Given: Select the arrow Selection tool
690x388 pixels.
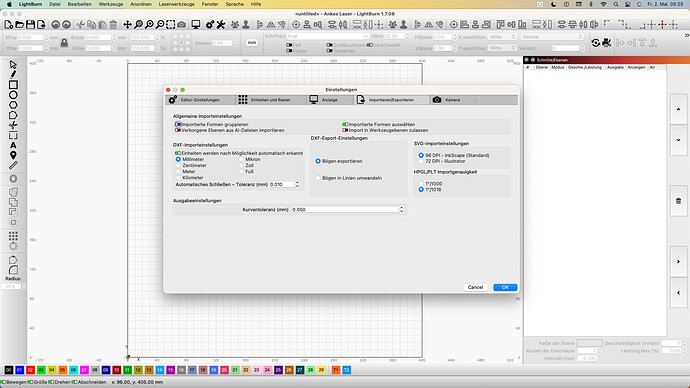Looking at the screenshot, I should pyautogui.click(x=13, y=65).
